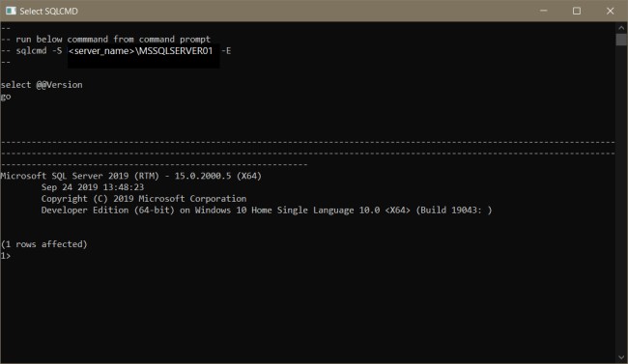This screenshot has width=628, height=364.
Task: Click the SQLCMD window icon in title bar
Action: 11,11
